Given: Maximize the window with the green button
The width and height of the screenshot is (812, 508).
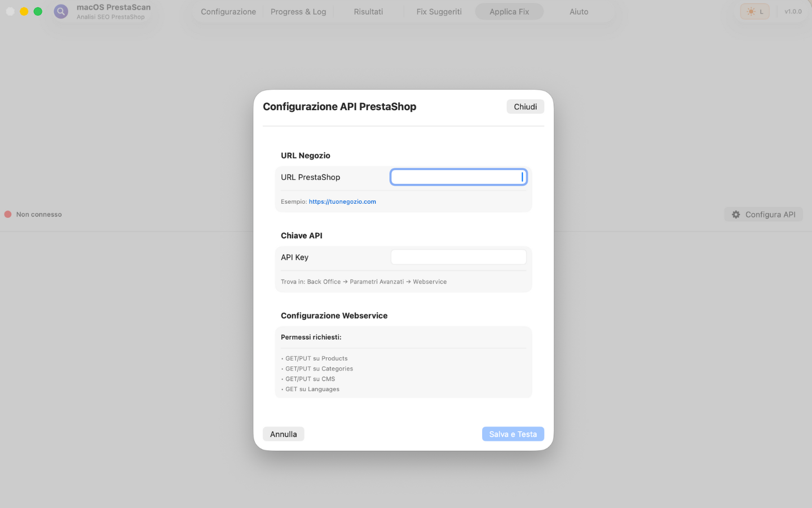Looking at the screenshot, I should point(38,11).
